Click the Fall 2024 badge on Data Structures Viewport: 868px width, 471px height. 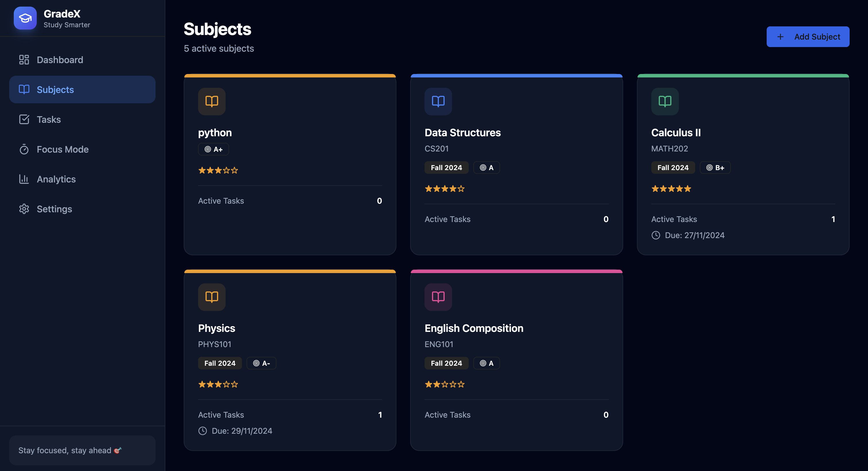tap(446, 168)
